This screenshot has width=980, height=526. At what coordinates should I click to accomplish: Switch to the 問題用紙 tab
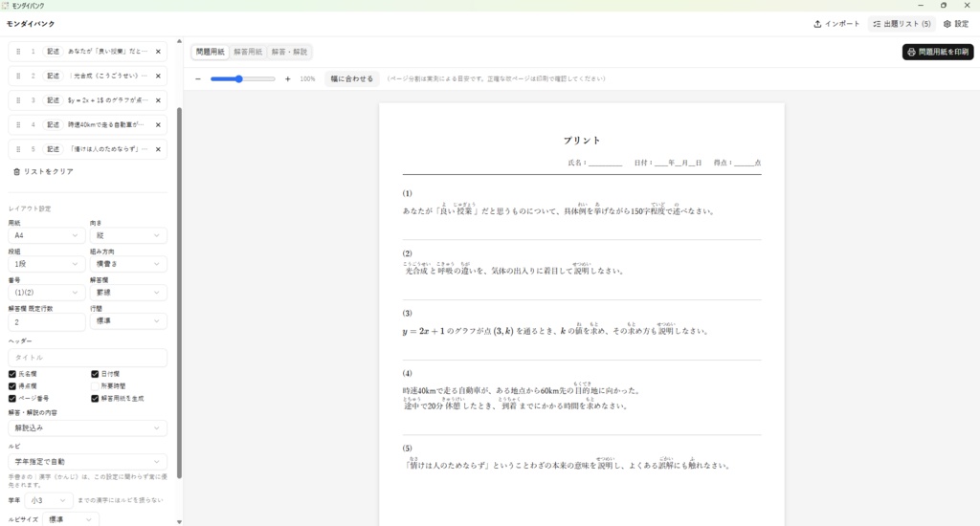pos(210,52)
